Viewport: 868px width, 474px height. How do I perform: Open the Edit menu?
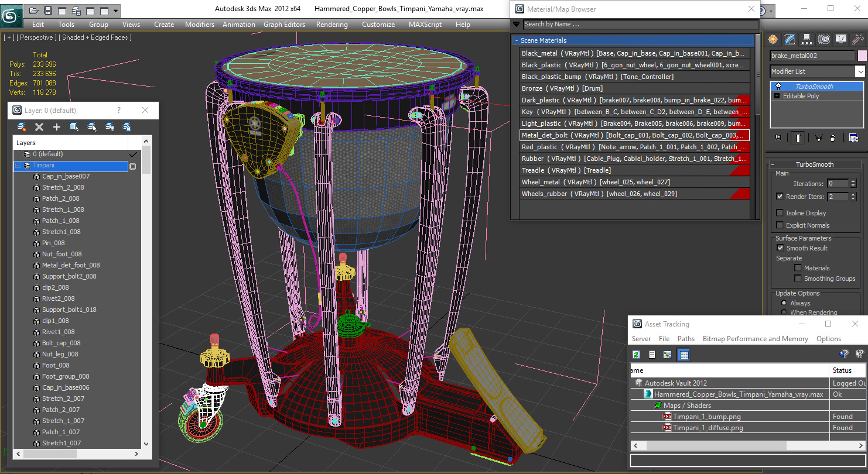(x=38, y=25)
